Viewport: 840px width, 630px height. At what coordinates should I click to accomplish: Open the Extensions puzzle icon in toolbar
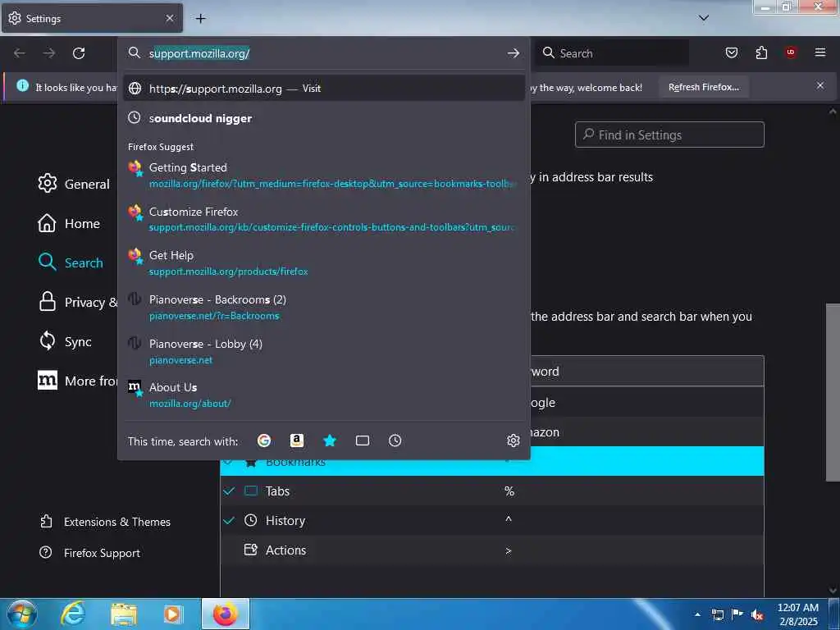click(761, 52)
